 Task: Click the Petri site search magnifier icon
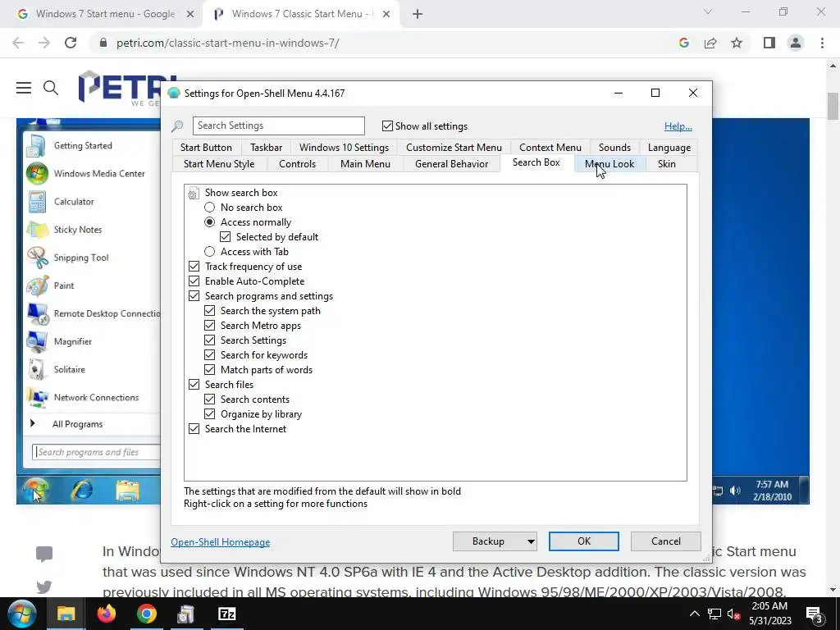[51, 87]
